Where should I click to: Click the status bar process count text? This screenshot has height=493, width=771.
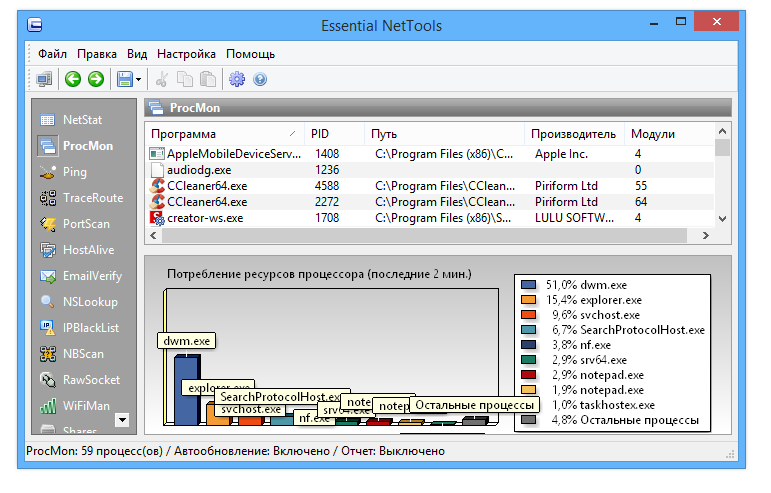94,451
